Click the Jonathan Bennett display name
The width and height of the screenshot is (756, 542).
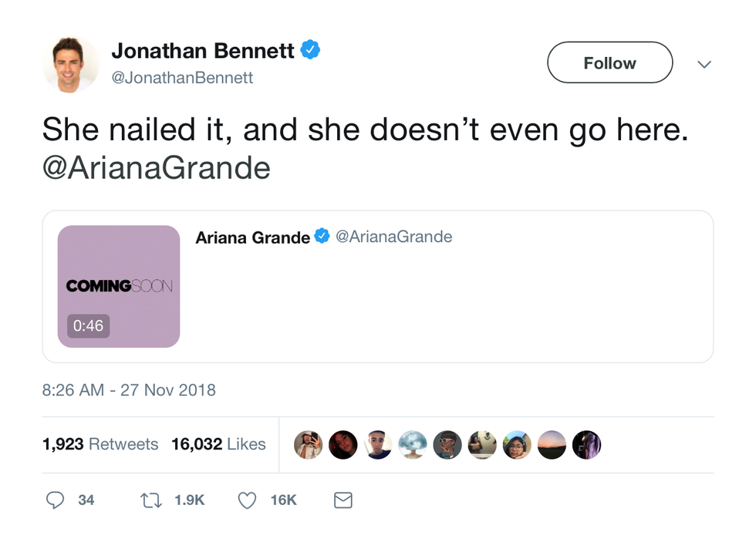[202, 51]
